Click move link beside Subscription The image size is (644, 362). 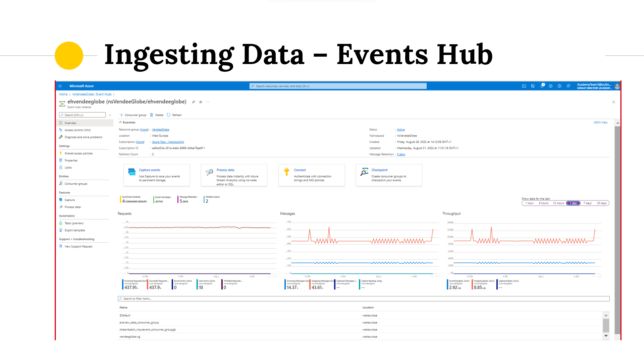click(x=140, y=142)
